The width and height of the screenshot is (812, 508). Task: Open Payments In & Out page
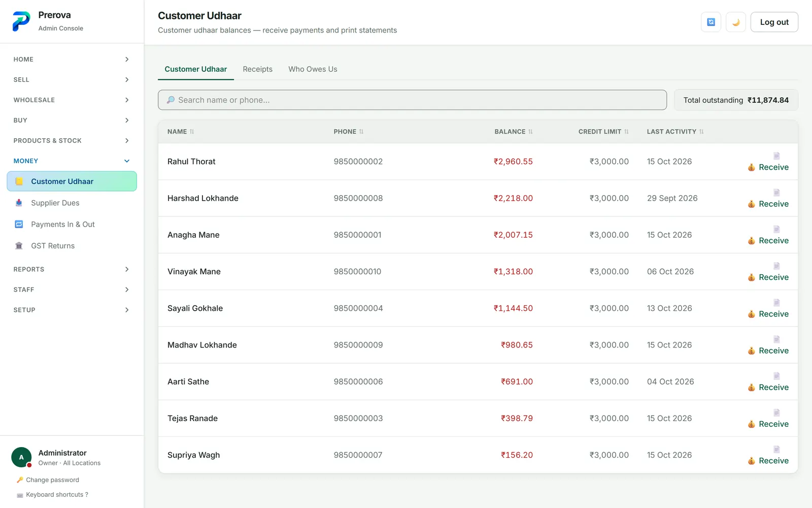pos(72,224)
